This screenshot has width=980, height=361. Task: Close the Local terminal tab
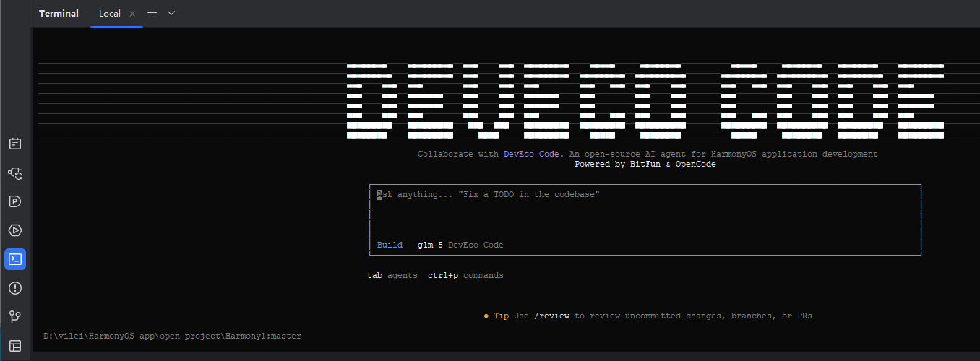tap(132, 14)
